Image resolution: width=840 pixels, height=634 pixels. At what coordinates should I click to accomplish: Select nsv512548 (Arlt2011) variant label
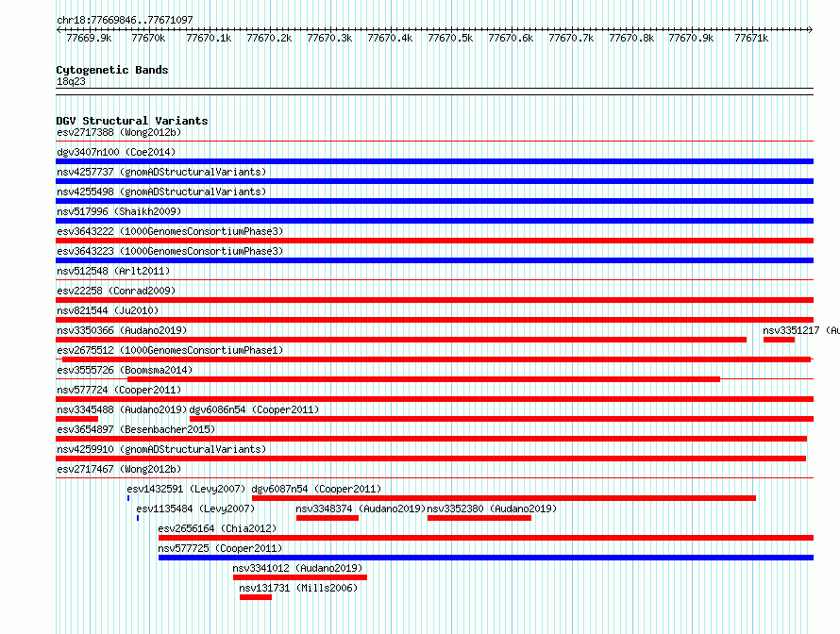113,271
